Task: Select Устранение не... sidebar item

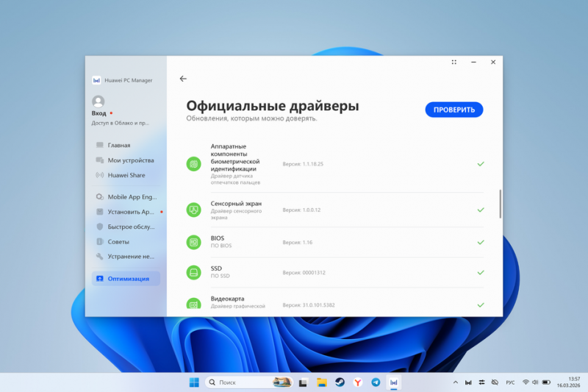Action: tap(126, 256)
